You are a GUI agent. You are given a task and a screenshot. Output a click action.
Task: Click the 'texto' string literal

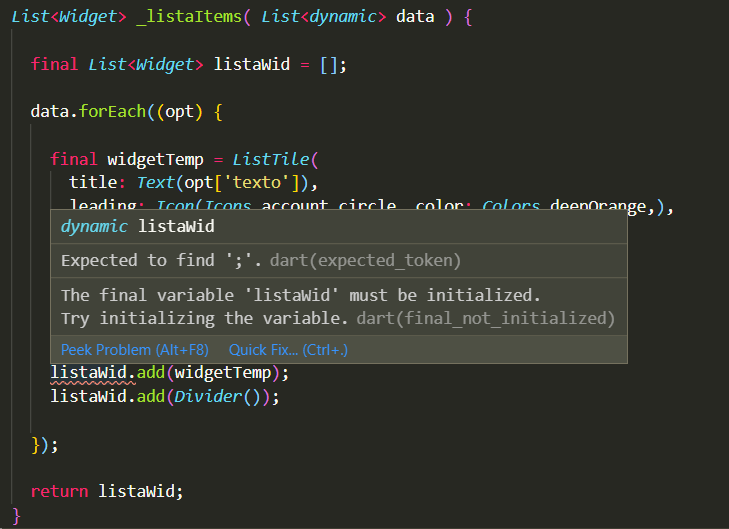pos(257,182)
